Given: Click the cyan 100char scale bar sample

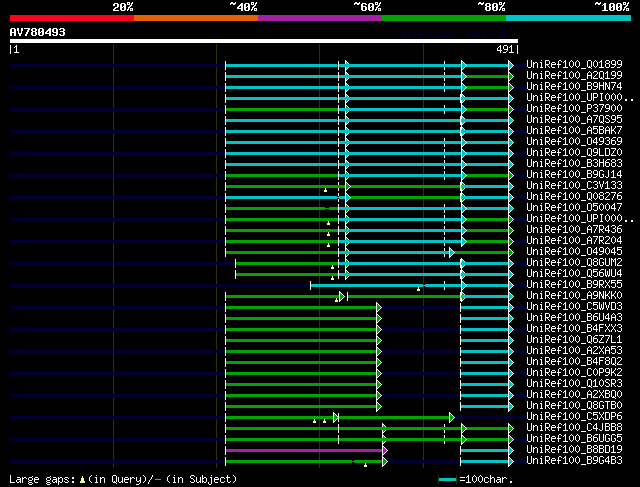Looking at the screenshot, I should pyautogui.click(x=447, y=480).
